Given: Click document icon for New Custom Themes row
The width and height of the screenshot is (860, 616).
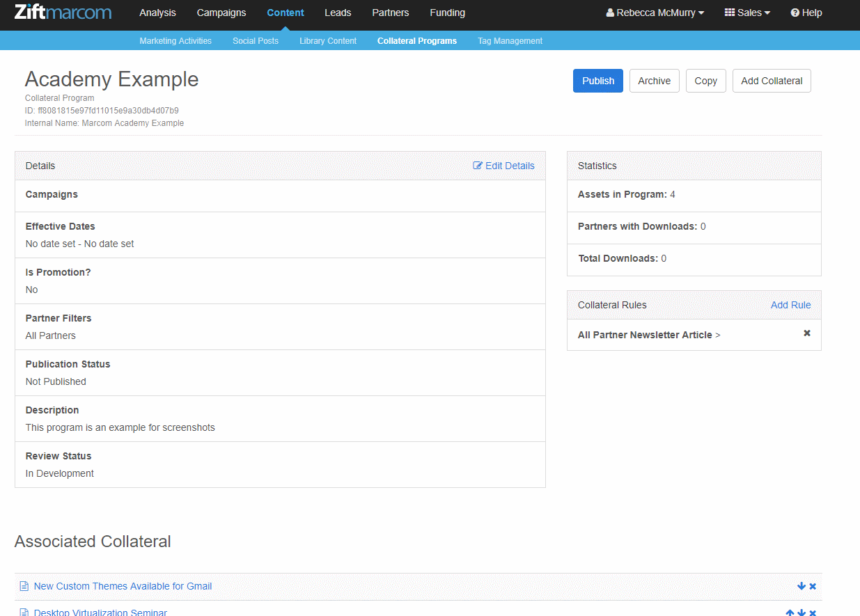Looking at the screenshot, I should point(24,586).
